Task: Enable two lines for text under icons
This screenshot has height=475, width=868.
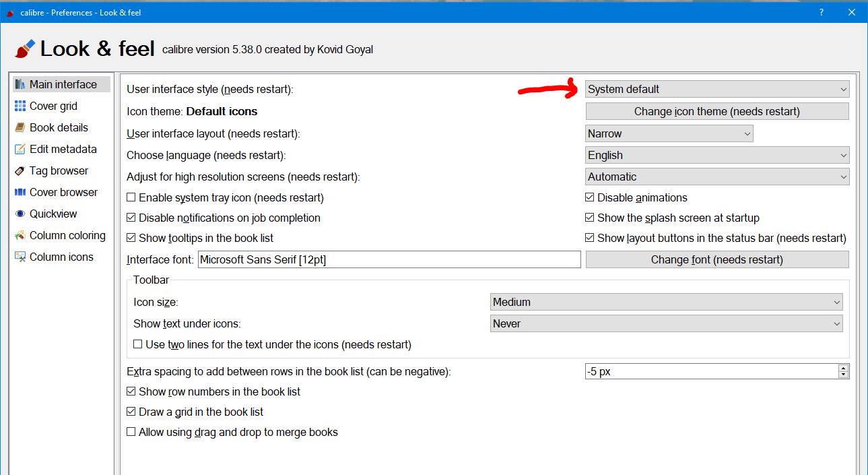Action: (138, 344)
